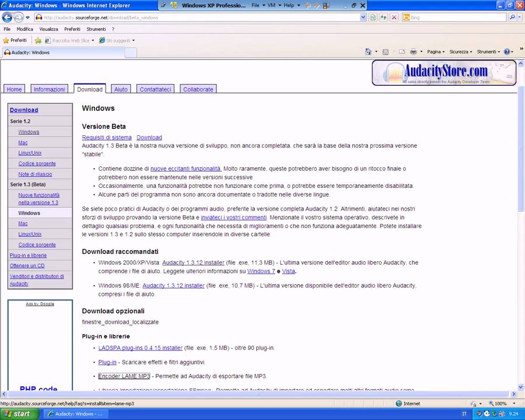Click the blue Help question mark icon
Image resolution: width=525 pixels, height=420 pixels.
pos(507,51)
